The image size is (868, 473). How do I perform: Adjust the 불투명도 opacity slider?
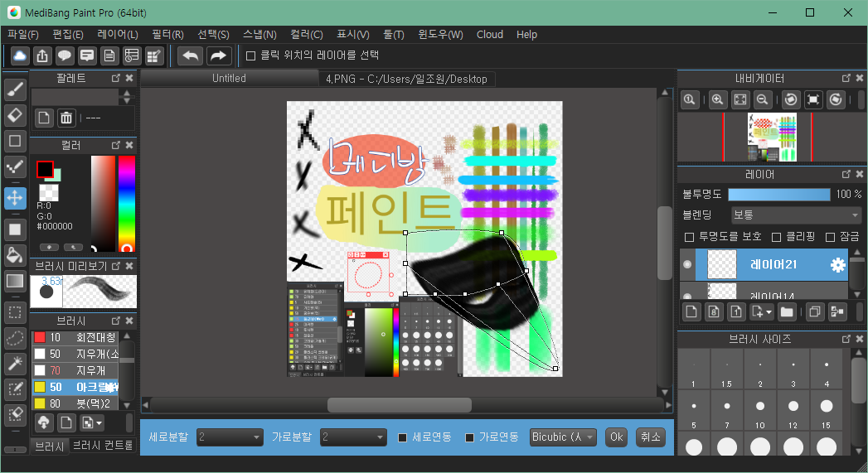778,194
